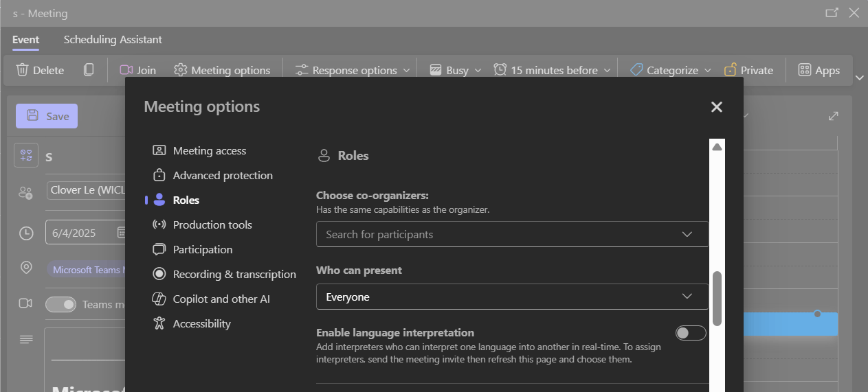Click the Microsoft Teams location chip

click(86, 270)
